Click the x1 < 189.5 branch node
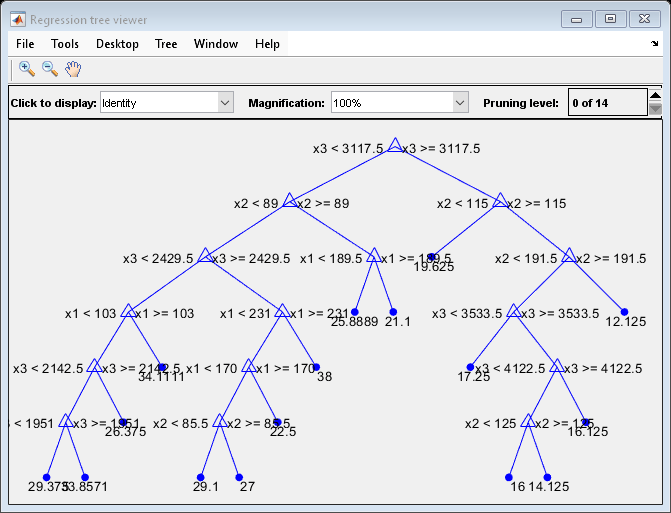The image size is (671, 513). (374, 255)
